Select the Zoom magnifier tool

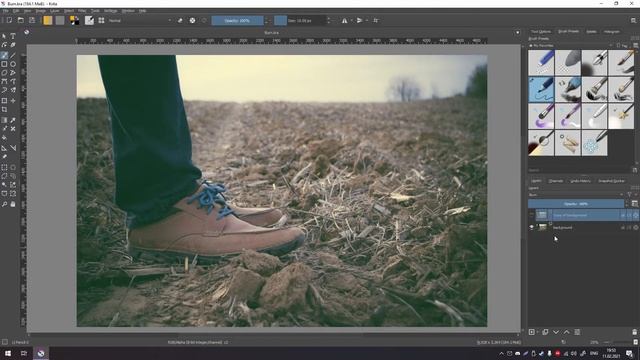point(4,204)
